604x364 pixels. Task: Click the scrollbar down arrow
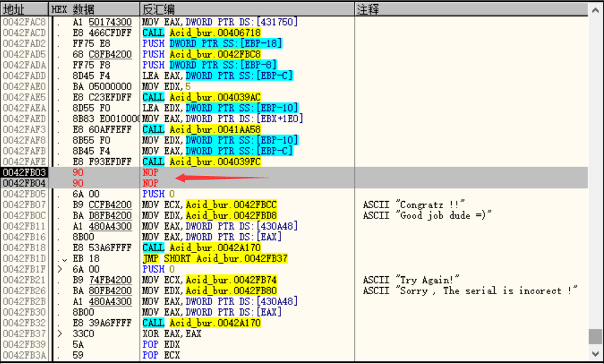click(595, 353)
